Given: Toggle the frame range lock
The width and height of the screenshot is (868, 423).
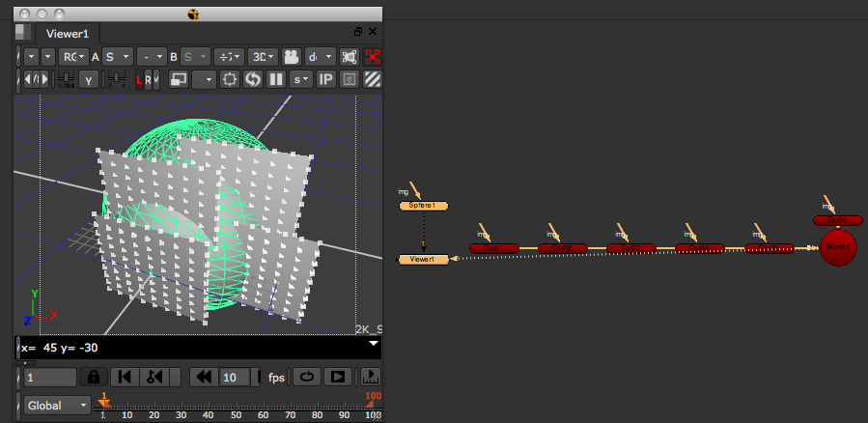Looking at the screenshot, I should click(93, 377).
